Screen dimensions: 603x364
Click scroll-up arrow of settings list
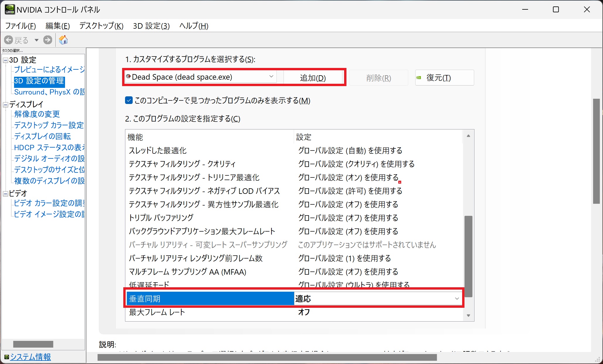[468, 136]
